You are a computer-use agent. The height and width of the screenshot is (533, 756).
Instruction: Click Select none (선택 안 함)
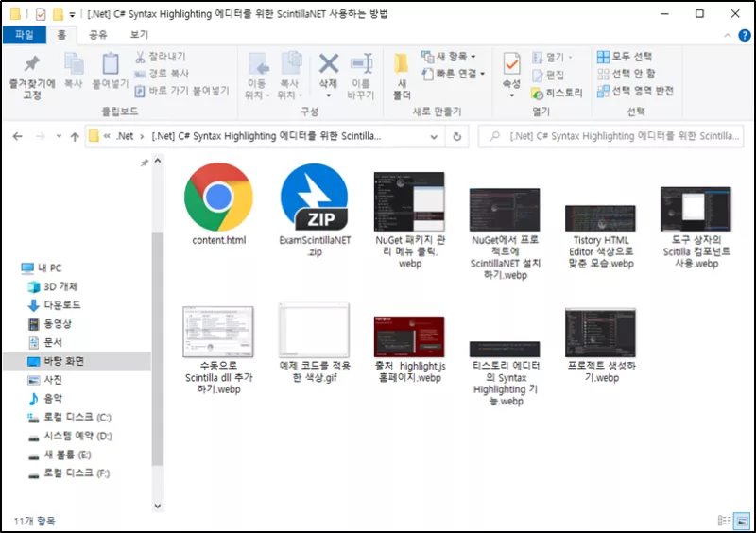626,74
